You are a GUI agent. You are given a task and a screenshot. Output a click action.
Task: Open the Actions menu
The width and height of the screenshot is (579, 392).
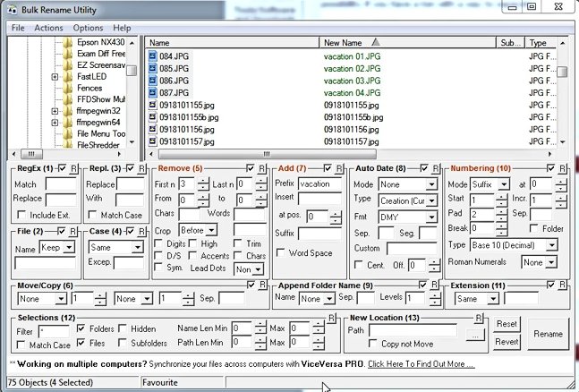click(48, 28)
